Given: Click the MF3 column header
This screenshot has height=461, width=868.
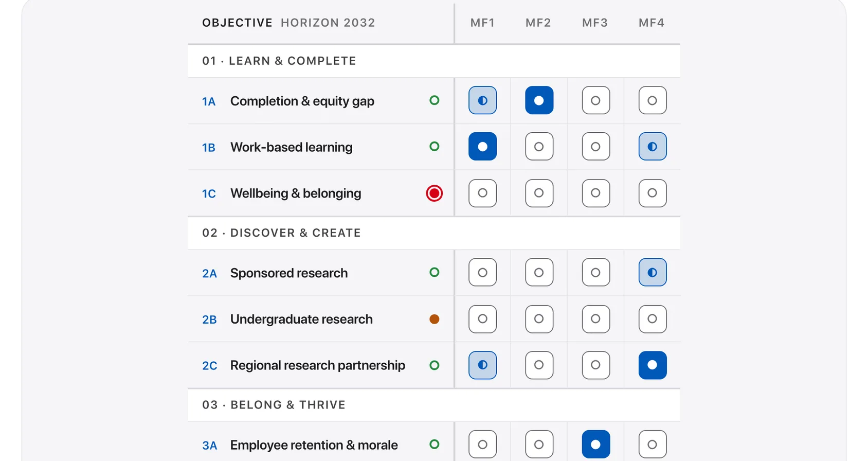Looking at the screenshot, I should (595, 23).
